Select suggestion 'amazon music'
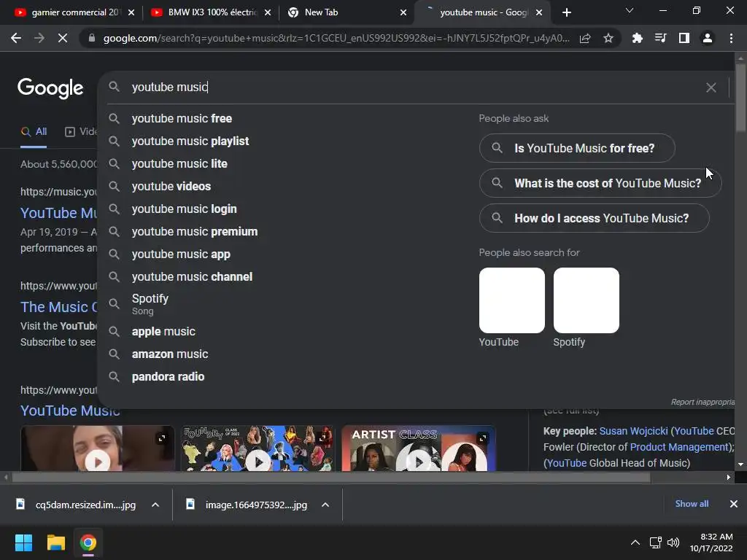The image size is (747, 560). 169,354
